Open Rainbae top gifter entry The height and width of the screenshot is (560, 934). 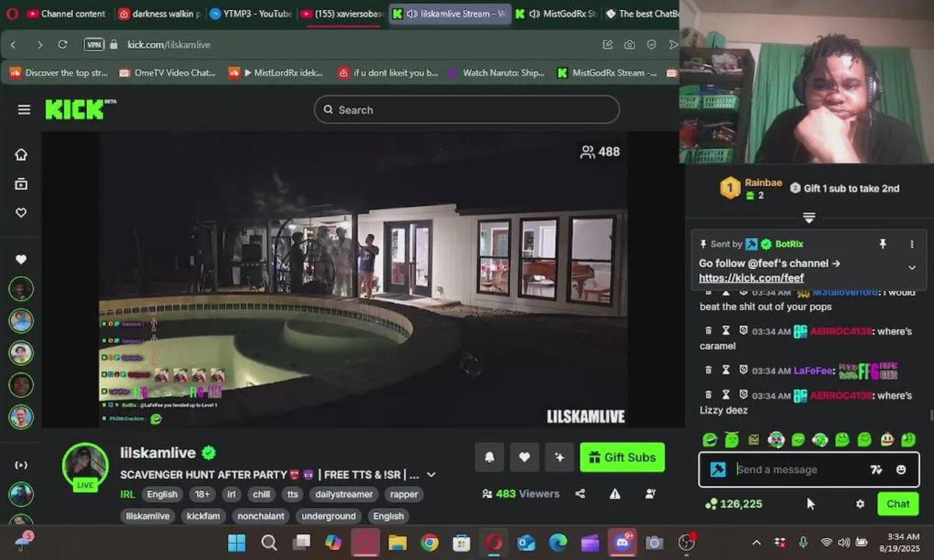click(751, 188)
